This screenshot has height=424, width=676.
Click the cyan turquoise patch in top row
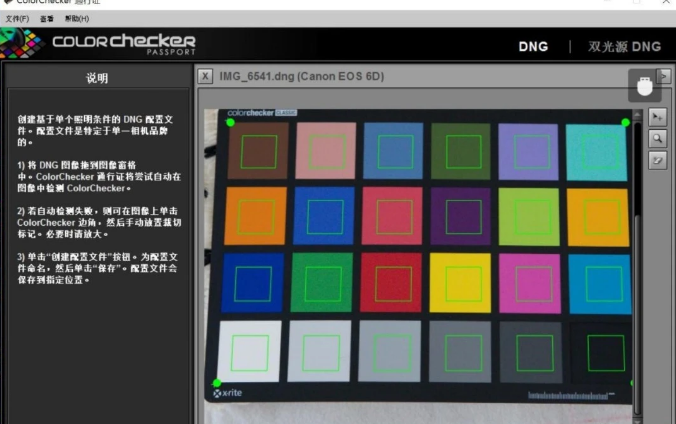[596, 152]
